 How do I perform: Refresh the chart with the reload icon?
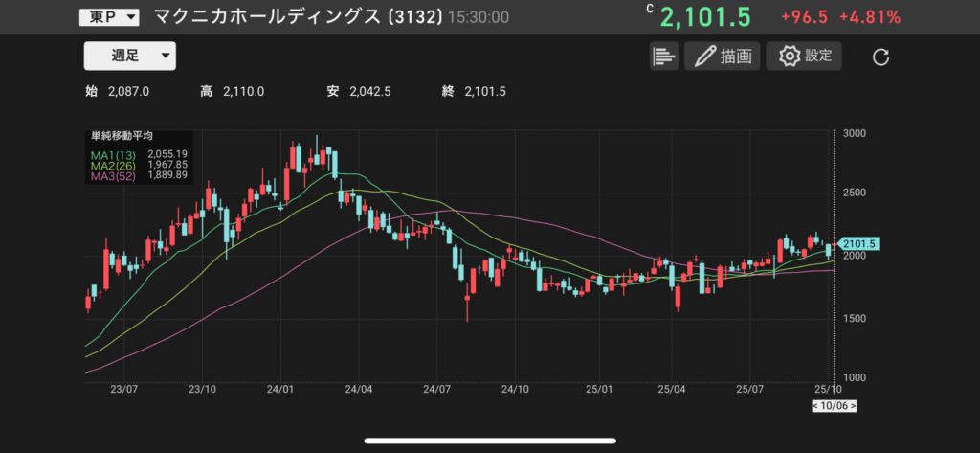(881, 57)
